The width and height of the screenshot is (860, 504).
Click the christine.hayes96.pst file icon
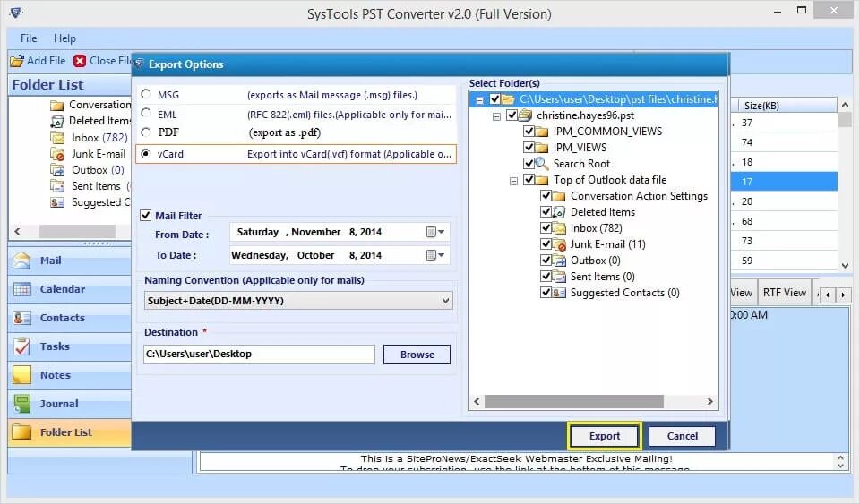click(x=526, y=115)
